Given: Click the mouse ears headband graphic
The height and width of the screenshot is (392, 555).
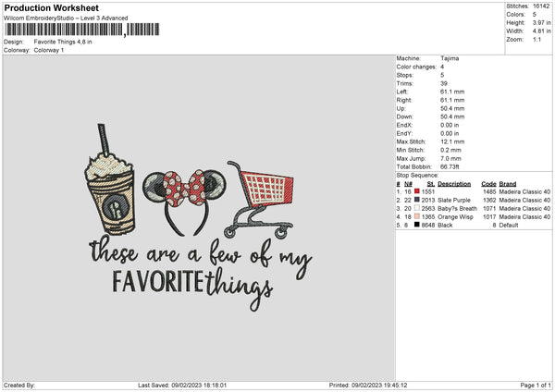Looking at the screenshot, I should click(184, 202).
